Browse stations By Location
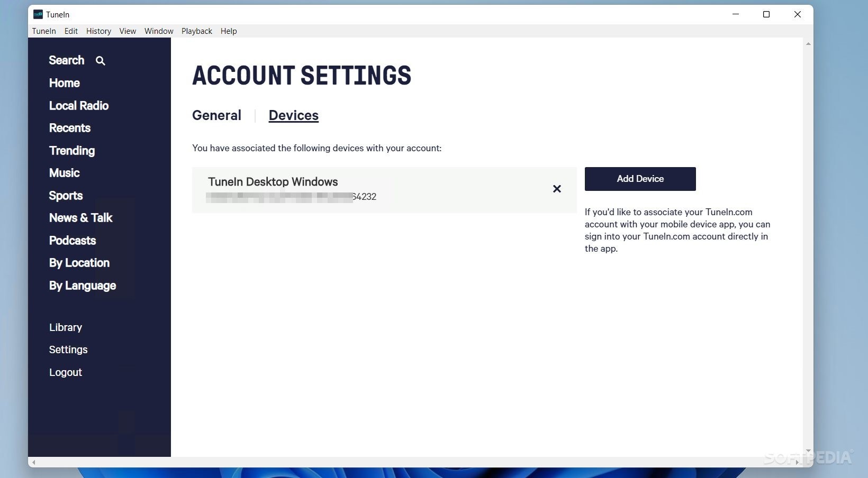868x478 pixels. (79, 263)
